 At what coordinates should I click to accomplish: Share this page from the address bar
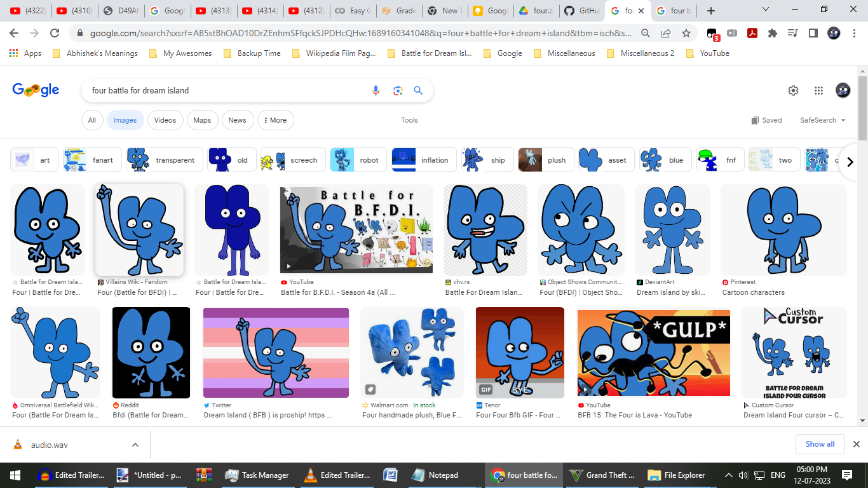(666, 33)
